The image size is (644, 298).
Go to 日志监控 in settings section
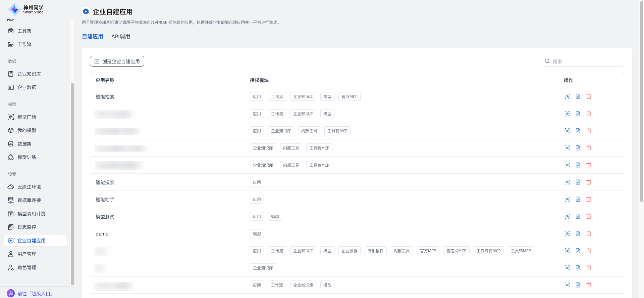(x=26, y=227)
